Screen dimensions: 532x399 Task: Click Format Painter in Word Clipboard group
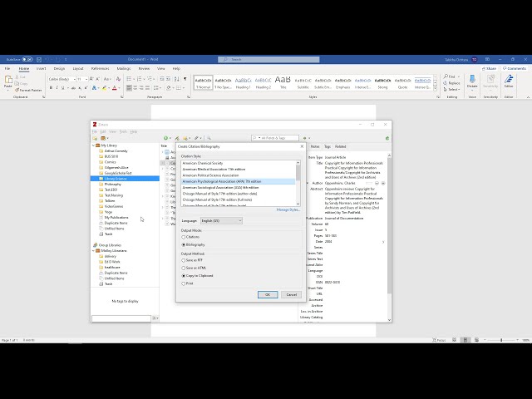coord(28,91)
